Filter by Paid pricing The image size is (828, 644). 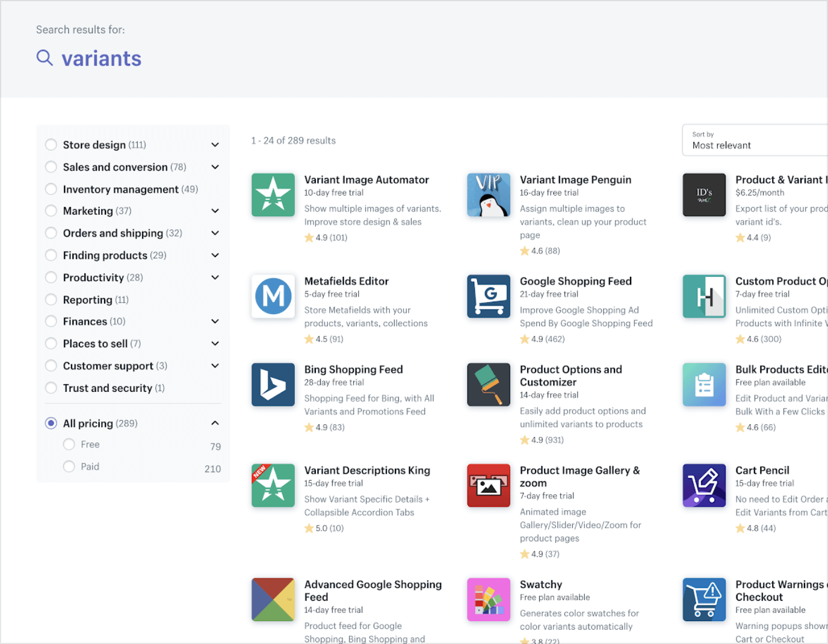[x=69, y=466]
